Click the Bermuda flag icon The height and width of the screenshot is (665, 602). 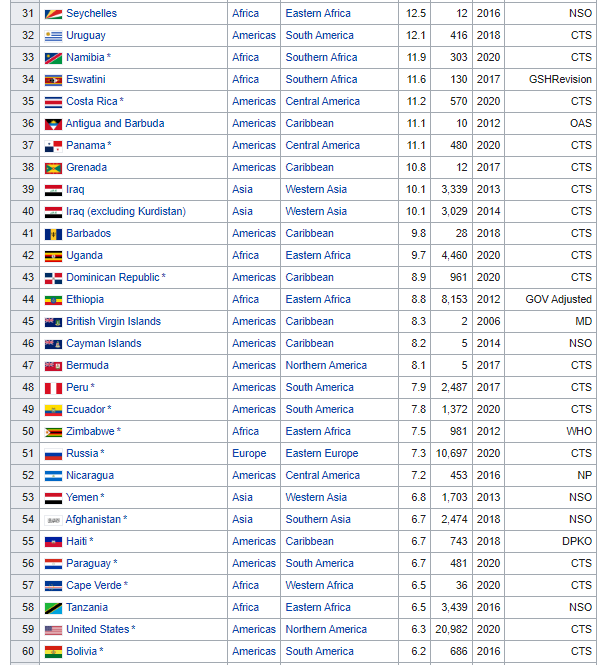coord(53,366)
